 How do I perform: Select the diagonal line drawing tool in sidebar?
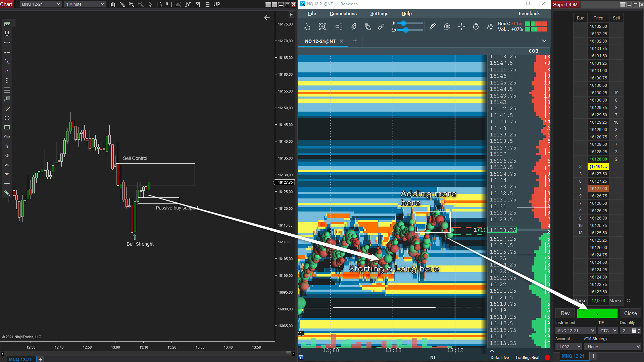pos(7,62)
